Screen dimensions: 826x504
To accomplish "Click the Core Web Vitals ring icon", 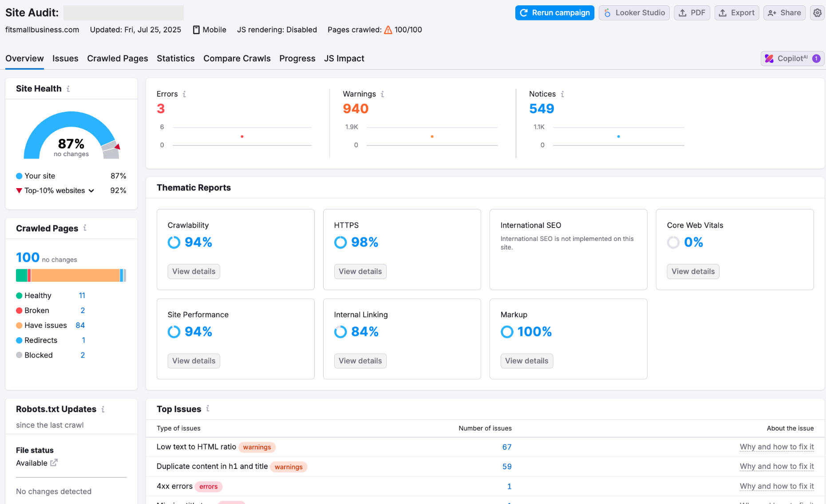I will [x=673, y=242].
